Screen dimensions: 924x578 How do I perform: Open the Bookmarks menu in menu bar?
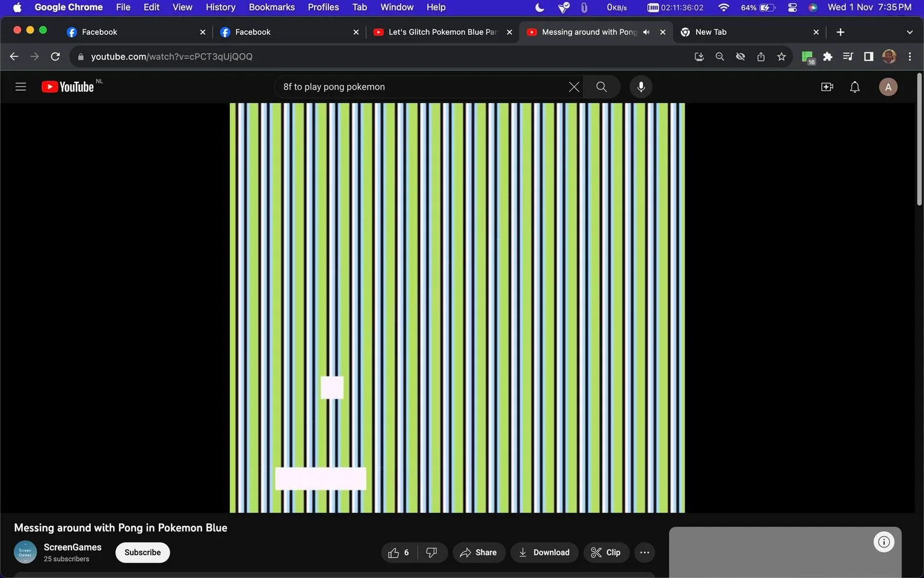tap(272, 7)
